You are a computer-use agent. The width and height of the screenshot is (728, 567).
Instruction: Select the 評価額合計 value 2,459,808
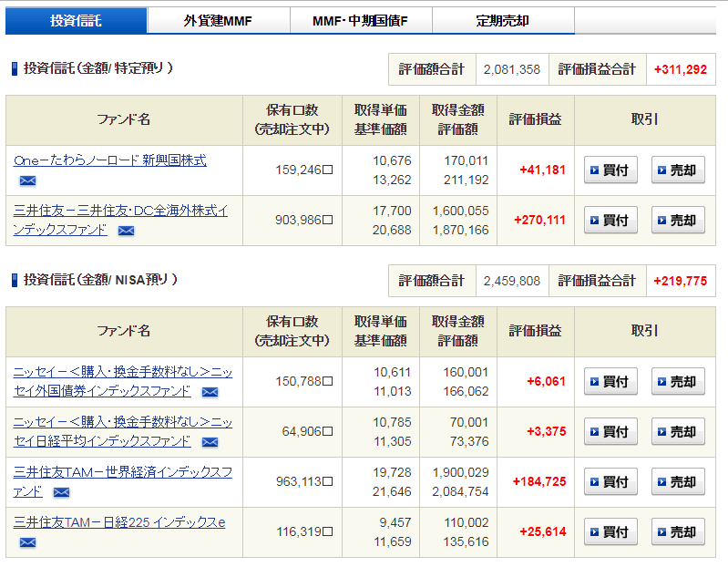512,281
